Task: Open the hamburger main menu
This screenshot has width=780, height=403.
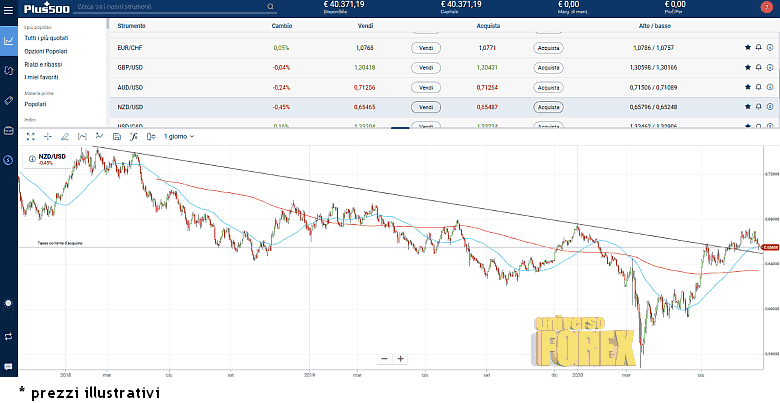Action: (8, 9)
